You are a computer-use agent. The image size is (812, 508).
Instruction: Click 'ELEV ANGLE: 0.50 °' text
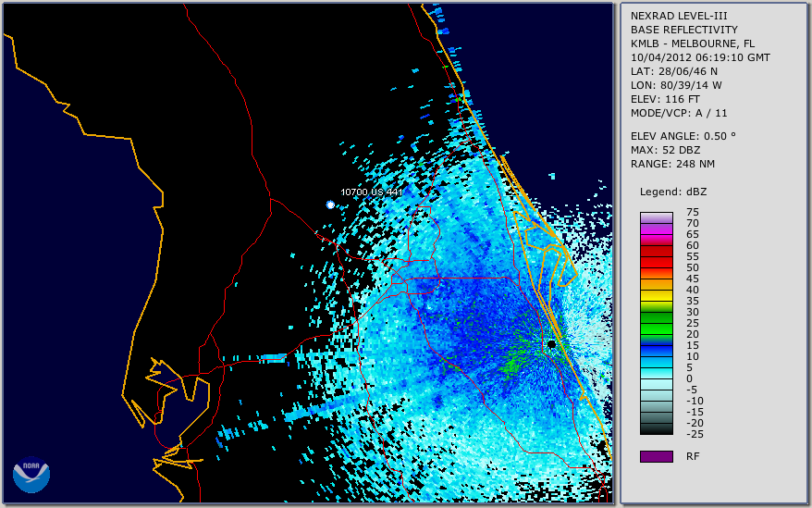[x=683, y=136]
